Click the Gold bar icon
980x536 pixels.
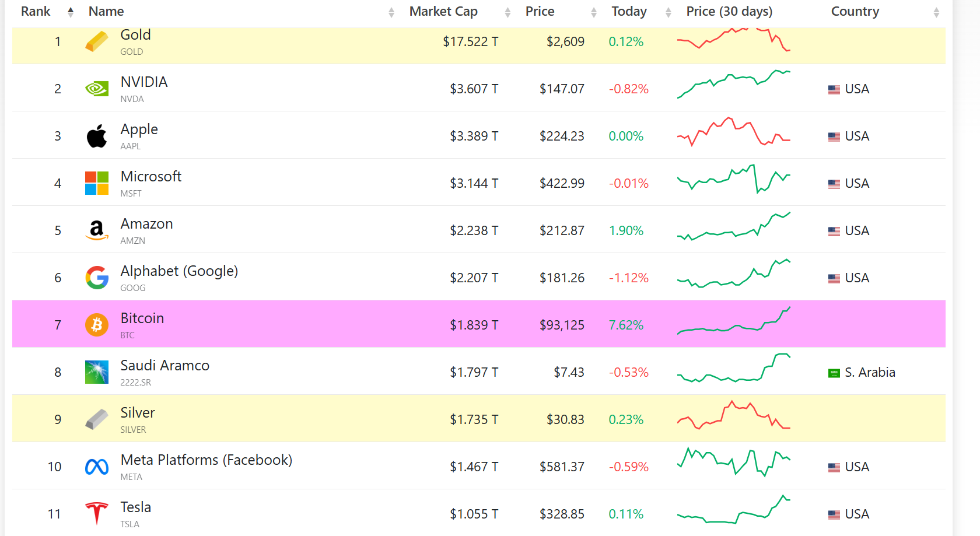[x=97, y=41]
